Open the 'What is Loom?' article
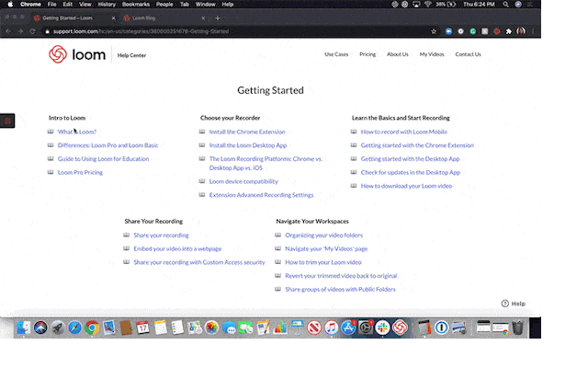Image resolution: width=588 pixels, height=368 pixels. click(x=77, y=132)
